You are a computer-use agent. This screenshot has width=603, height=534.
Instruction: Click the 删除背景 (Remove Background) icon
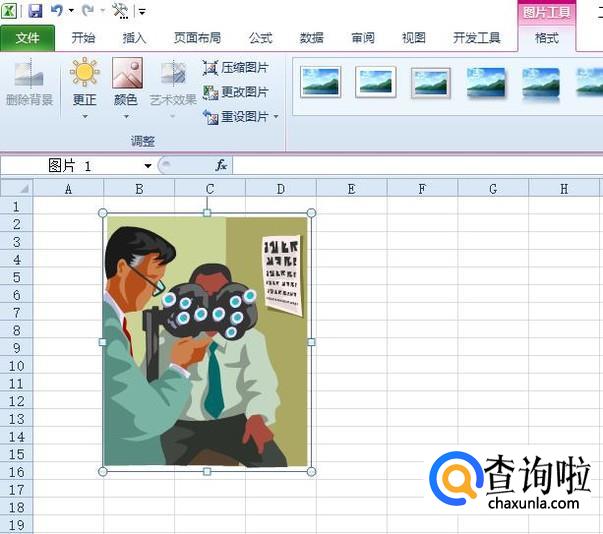(x=29, y=74)
